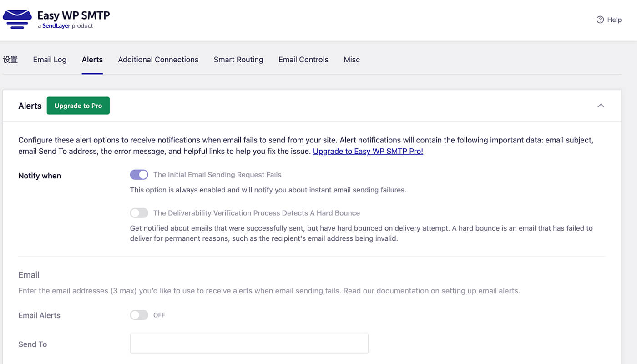This screenshot has width=637, height=364.
Task: Click the 'Send To' label
Action: 33,344
